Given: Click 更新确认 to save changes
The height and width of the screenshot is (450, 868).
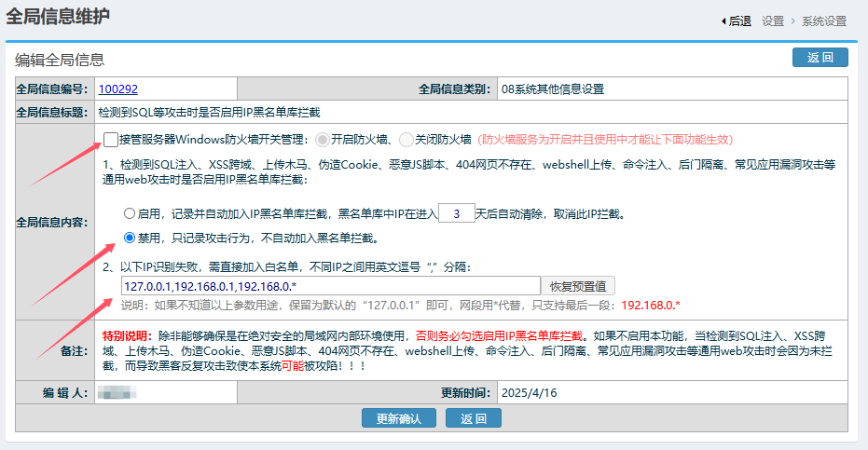Looking at the screenshot, I should [x=398, y=418].
